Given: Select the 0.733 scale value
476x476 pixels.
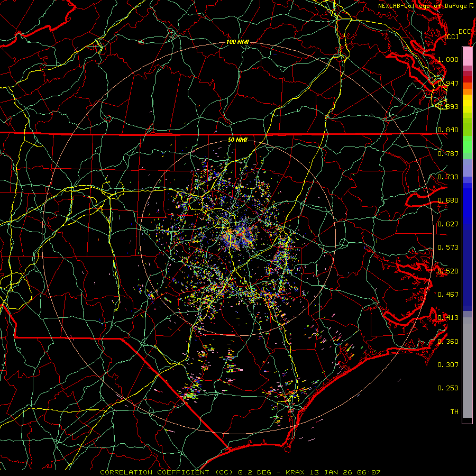Looking at the screenshot, I should pos(448,177).
